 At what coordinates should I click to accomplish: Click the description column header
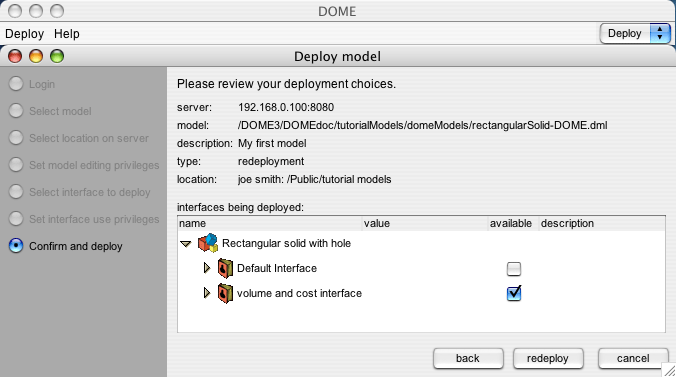[x=602, y=223]
